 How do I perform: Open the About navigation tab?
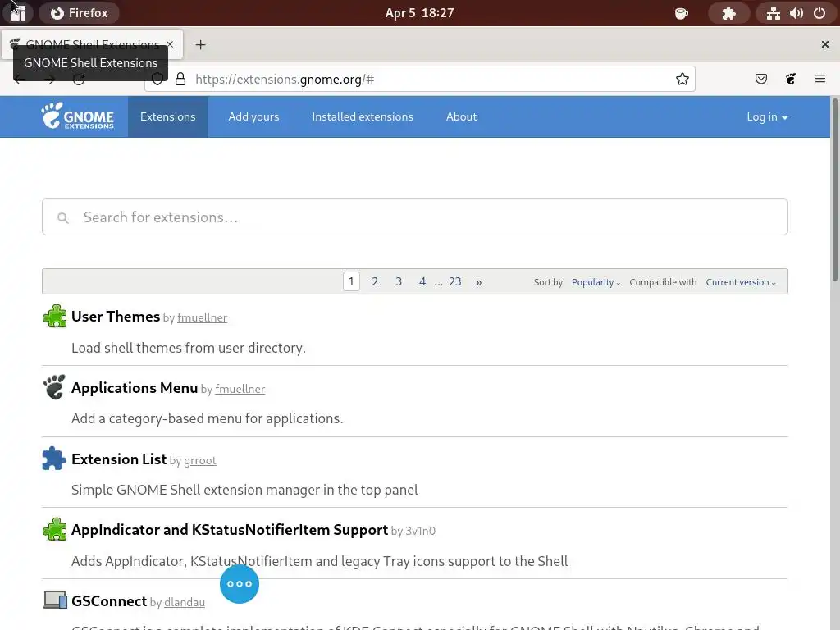461,116
